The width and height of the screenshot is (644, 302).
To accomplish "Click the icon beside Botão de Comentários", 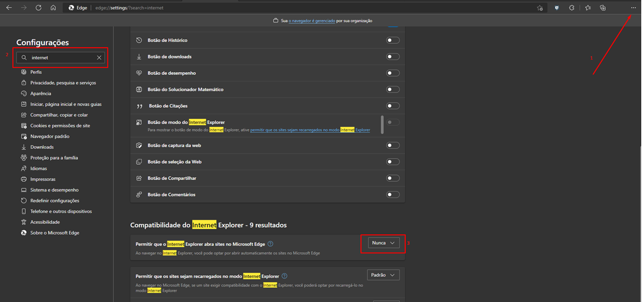I will (139, 195).
